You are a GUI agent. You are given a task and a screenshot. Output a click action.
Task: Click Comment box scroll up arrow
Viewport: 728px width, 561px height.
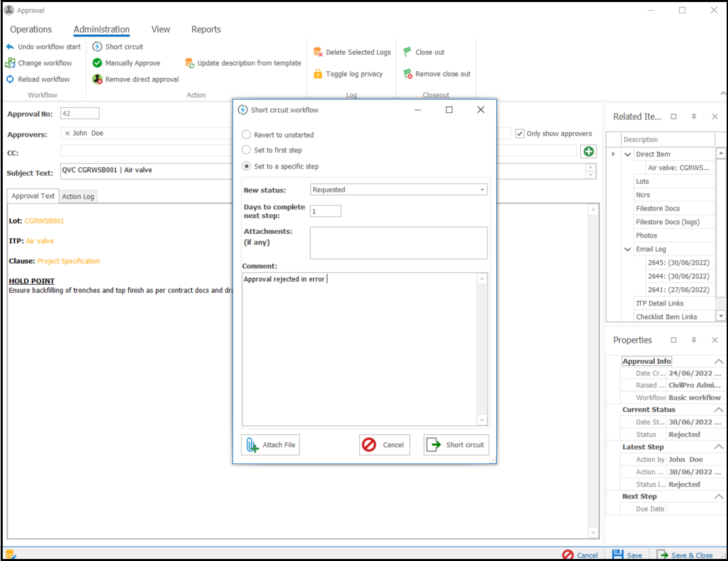[x=482, y=278]
